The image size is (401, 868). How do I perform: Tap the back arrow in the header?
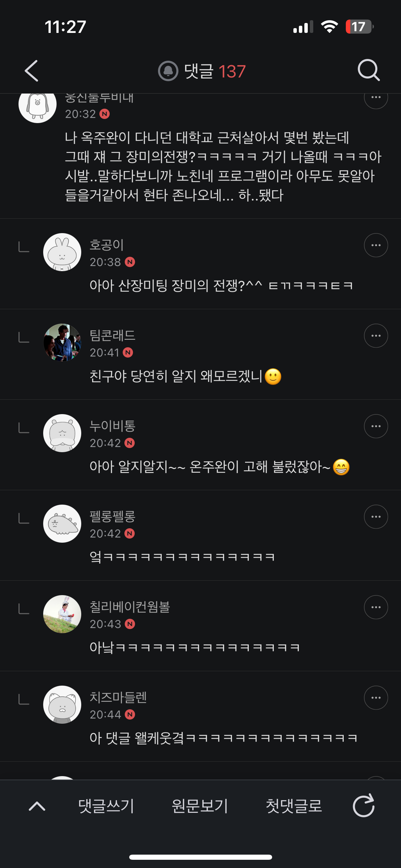pos(32,71)
